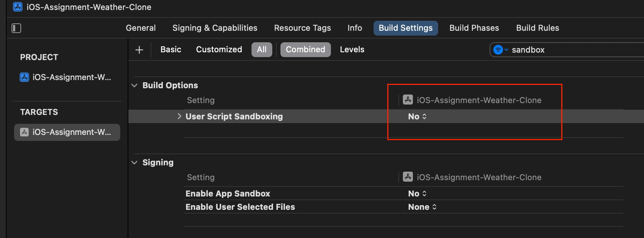644x238 pixels.
Task: Collapse the Build Options section
Action: pyautogui.click(x=134, y=86)
